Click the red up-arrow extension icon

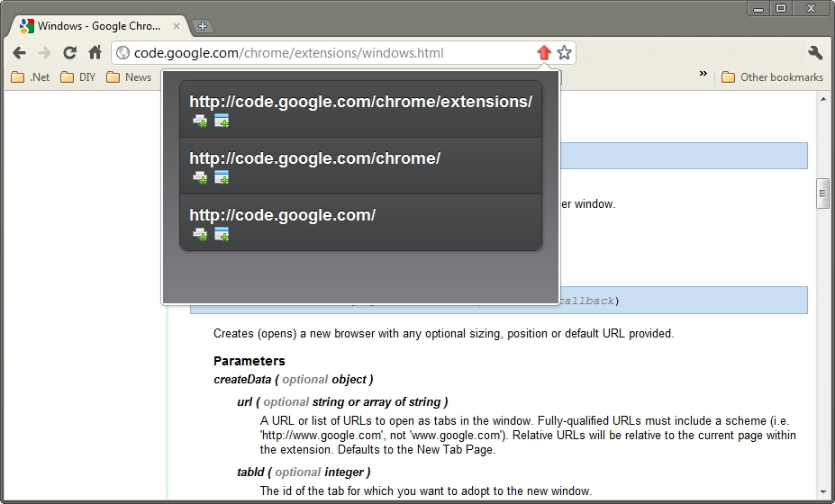(544, 52)
